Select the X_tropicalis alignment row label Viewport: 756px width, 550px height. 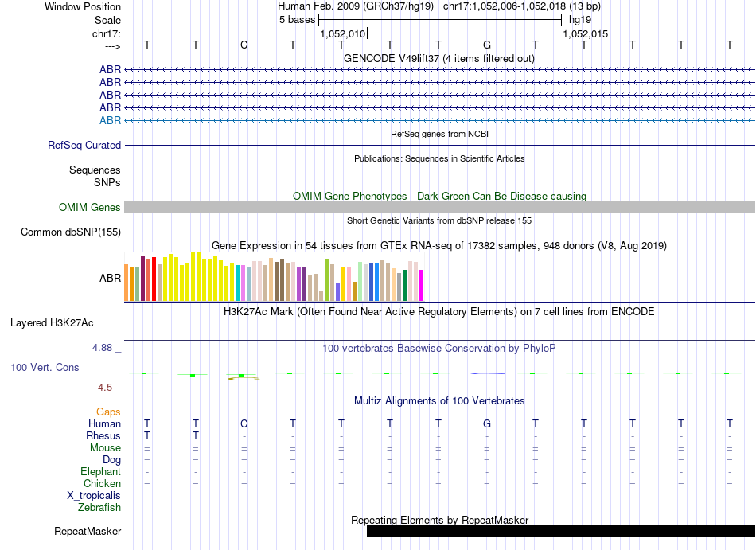pos(94,496)
